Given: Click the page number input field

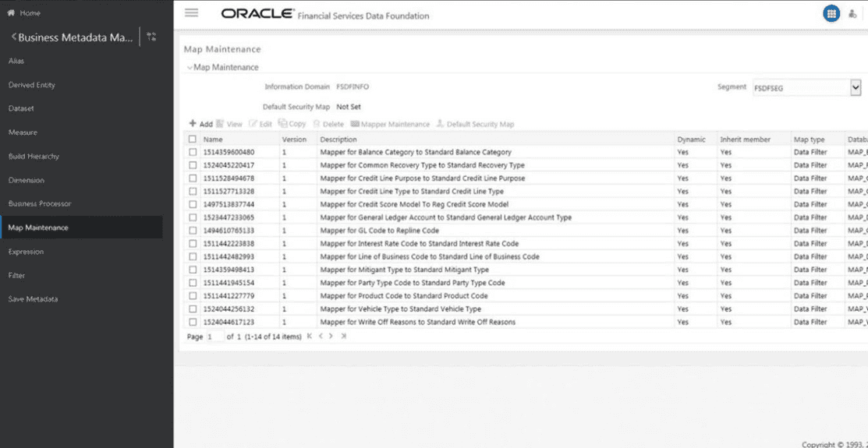Looking at the screenshot, I should pos(214,337).
